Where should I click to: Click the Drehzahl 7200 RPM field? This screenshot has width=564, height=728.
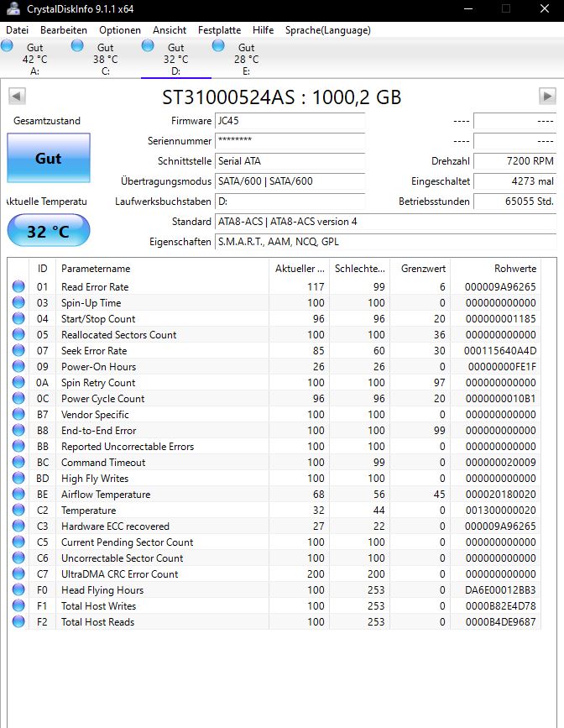coord(514,161)
